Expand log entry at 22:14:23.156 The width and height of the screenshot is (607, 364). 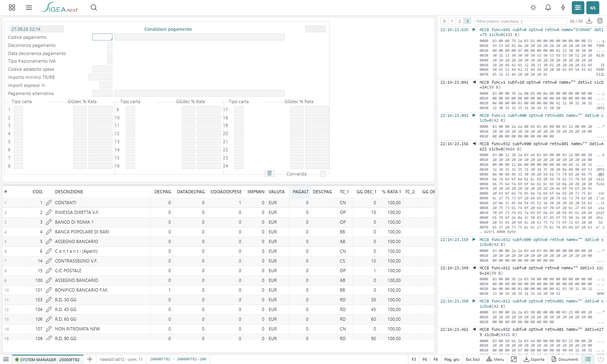click(474, 144)
